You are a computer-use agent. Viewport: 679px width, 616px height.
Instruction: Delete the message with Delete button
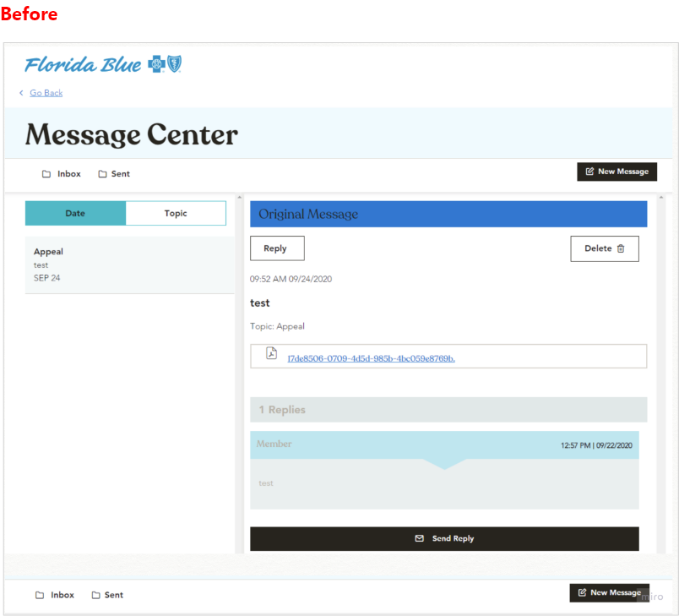(x=605, y=248)
